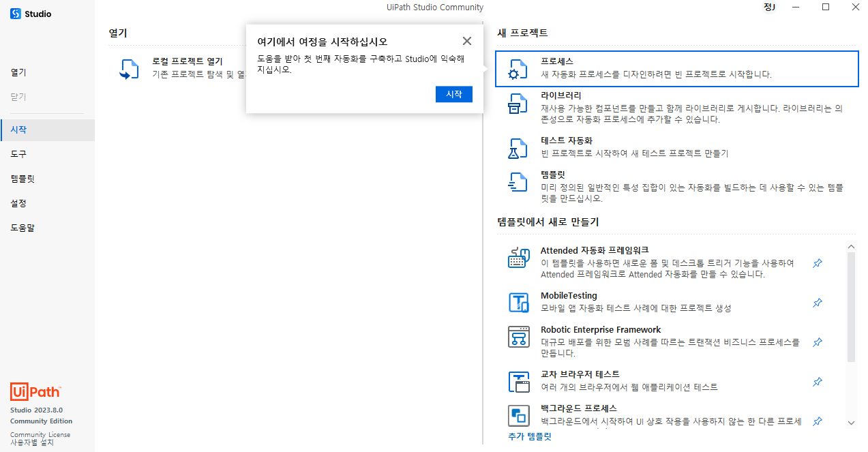Click the Robotic Enterprise Framework icon
The height and width of the screenshot is (452, 868).
(x=519, y=337)
